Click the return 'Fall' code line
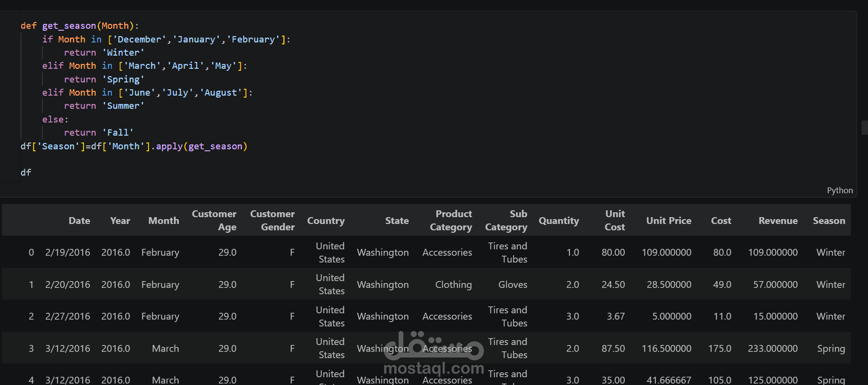This screenshot has height=385, width=868. (99, 132)
